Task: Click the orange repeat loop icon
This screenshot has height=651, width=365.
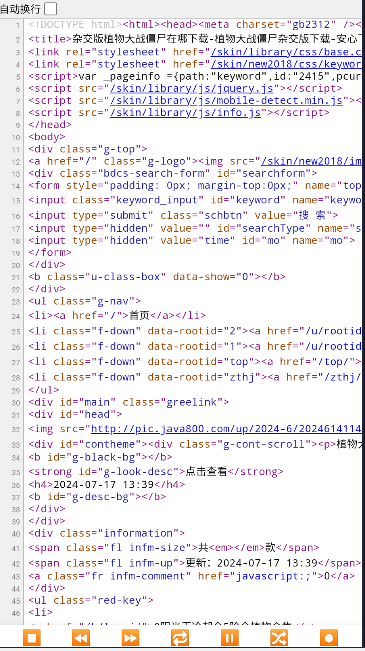Action: coord(180,637)
